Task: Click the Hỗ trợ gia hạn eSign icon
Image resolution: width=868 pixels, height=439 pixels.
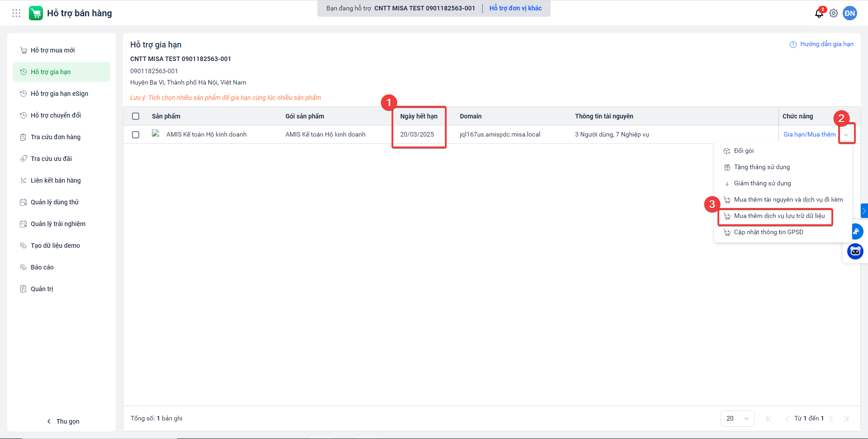Action: point(24,94)
